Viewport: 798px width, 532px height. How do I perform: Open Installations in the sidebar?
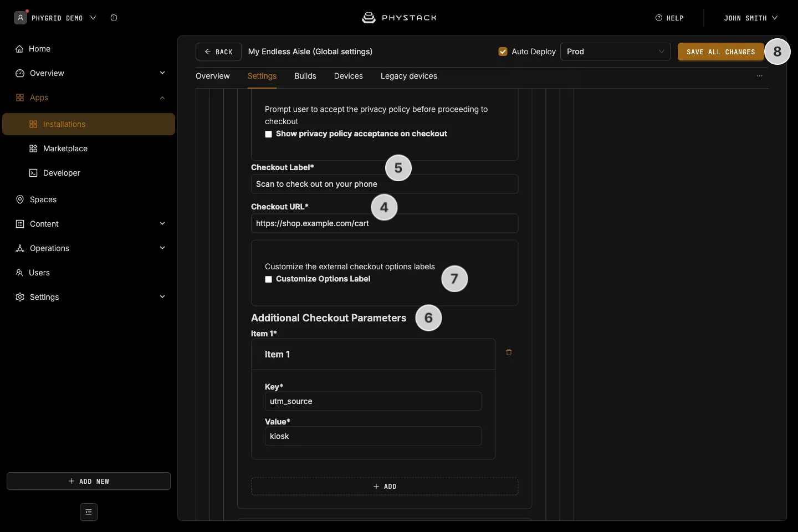point(89,124)
